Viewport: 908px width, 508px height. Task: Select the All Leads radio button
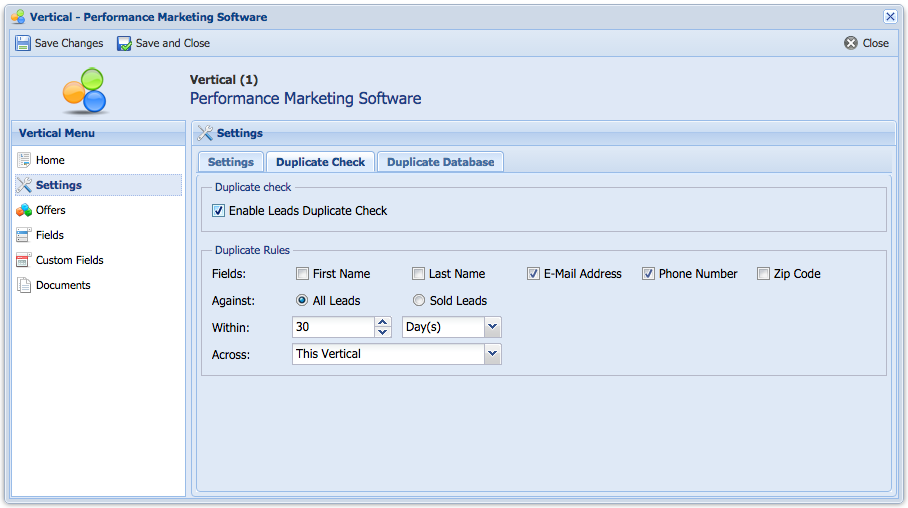(x=302, y=301)
